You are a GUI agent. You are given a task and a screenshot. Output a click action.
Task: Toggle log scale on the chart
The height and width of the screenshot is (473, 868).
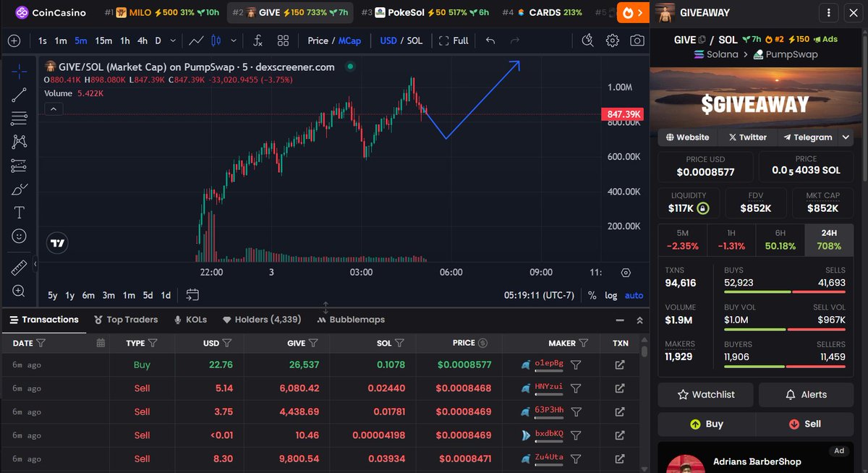click(x=611, y=295)
